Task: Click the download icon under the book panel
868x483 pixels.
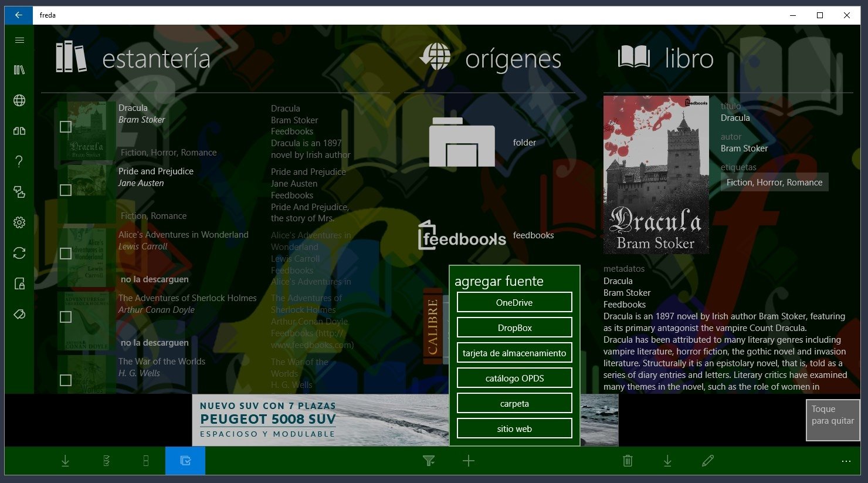Action: [x=667, y=461]
